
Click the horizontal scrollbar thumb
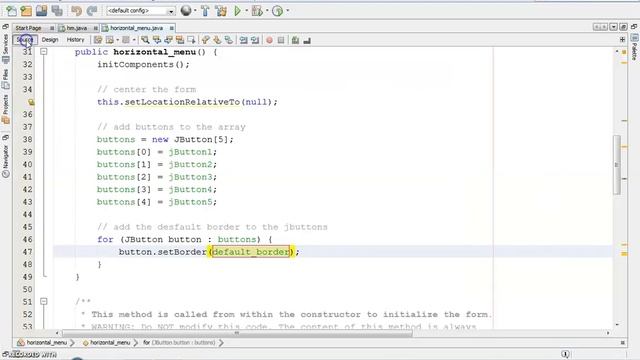click(x=237, y=333)
